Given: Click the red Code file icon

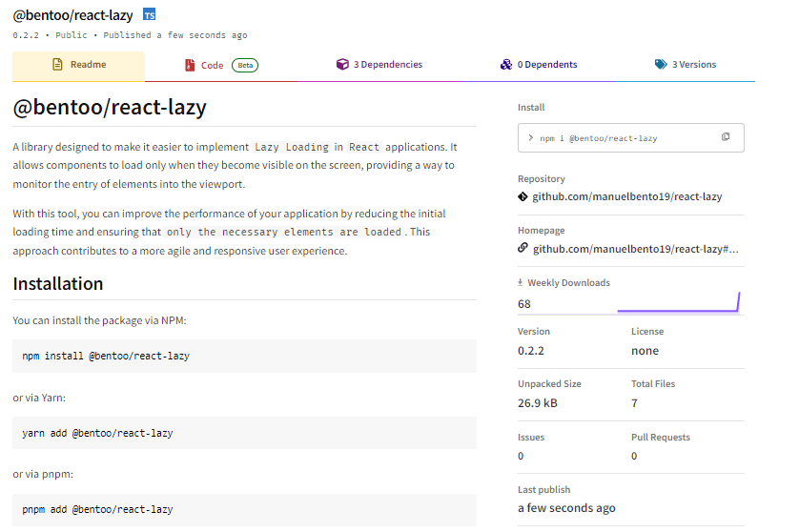Looking at the screenshot, I should (190, 65).
